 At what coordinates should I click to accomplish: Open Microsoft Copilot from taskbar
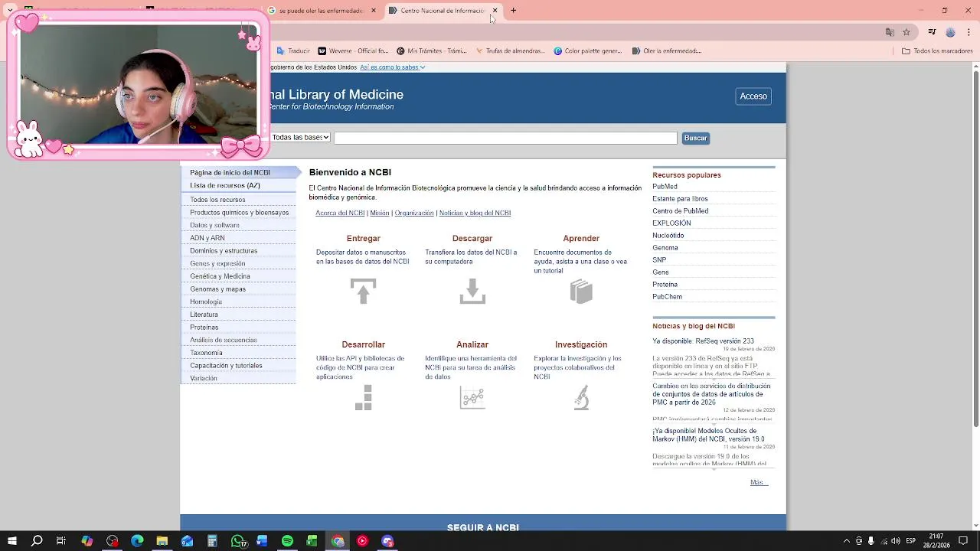87,541
